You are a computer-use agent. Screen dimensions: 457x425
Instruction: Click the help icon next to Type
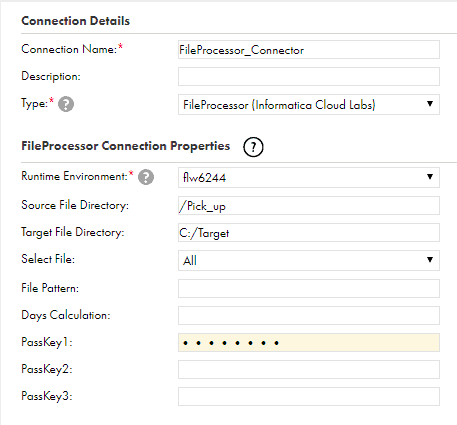66,104
